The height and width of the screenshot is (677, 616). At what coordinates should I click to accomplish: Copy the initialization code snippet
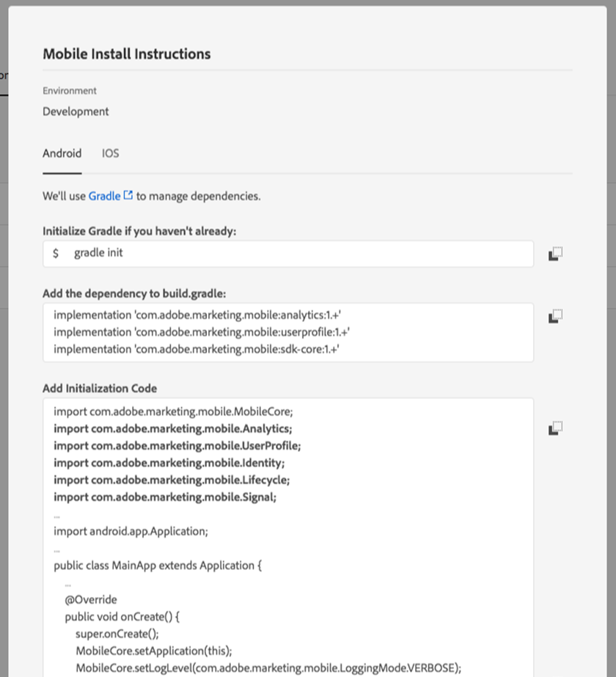555,428
